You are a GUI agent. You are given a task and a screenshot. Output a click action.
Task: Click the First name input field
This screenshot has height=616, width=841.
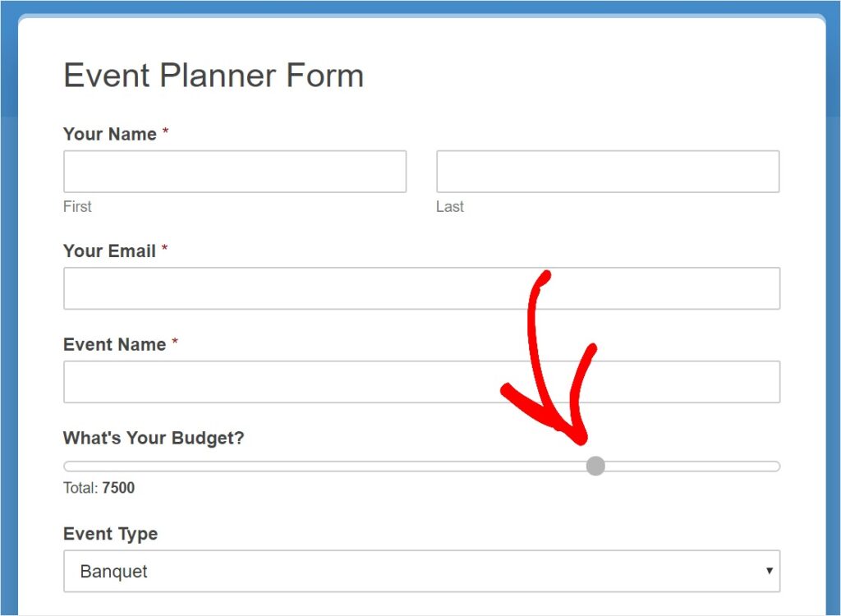(x=235, y=171)
